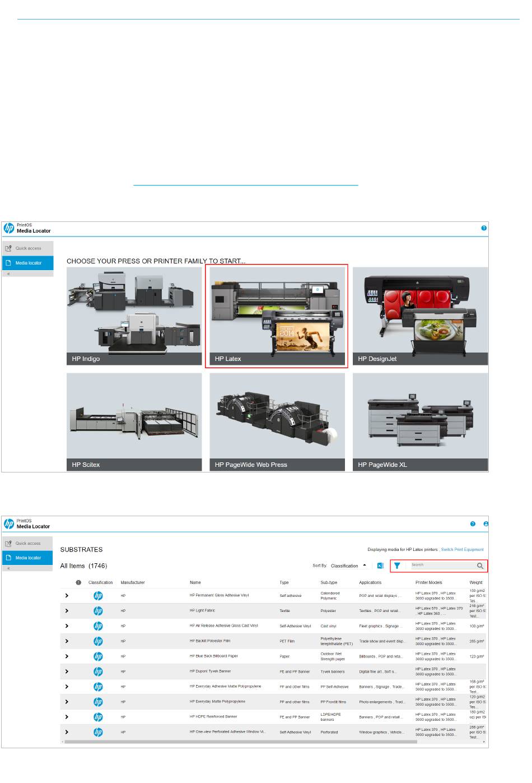Click the Applications column header

pyautogui.click(x=370, y=583)
